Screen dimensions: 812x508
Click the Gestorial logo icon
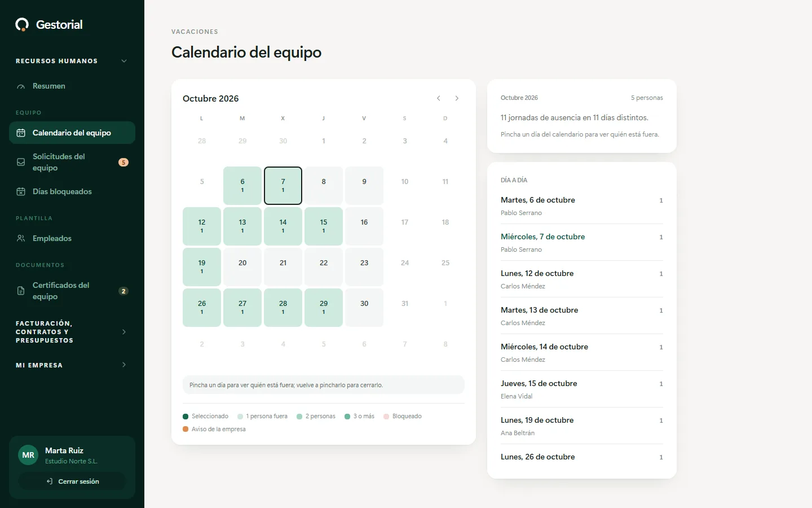[22, 24]
